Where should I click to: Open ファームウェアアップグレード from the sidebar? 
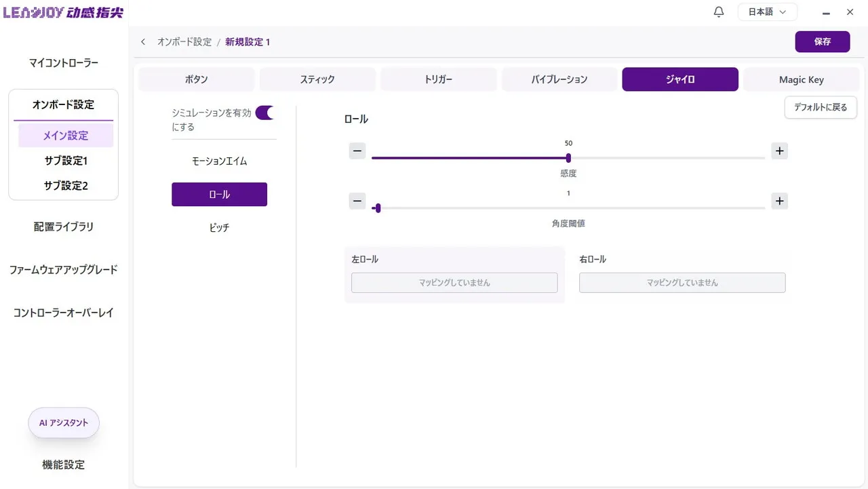pyautogui.click(x=64, y=270)
